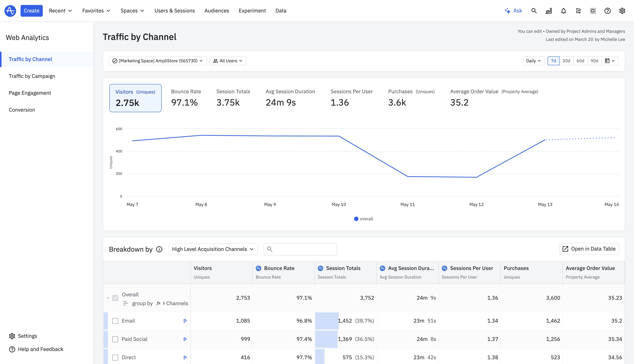Screen dimensions: 634x364
Task: Click Open in Data Table
Action: click(589, 249)
